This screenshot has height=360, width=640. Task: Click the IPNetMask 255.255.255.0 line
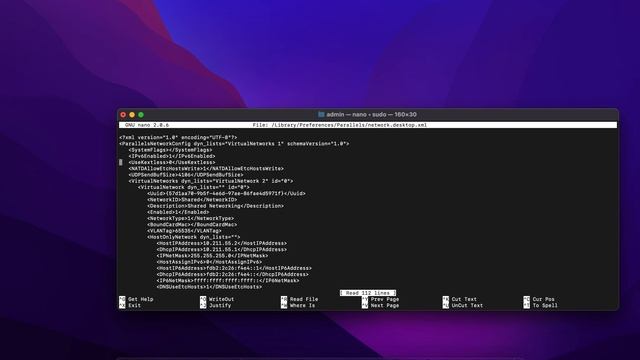tap(212, 256)
